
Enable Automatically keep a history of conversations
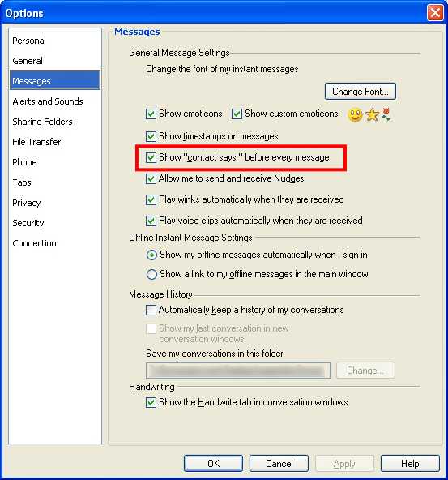(151, 310)
